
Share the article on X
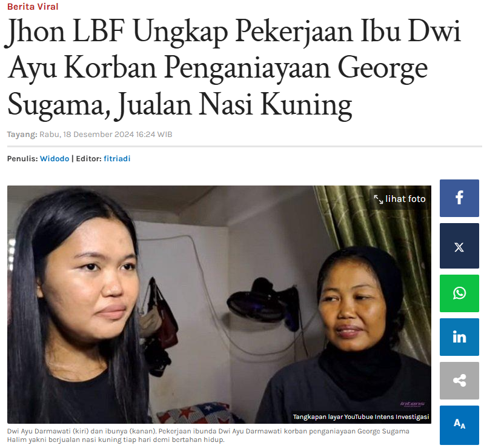point(459,246)
